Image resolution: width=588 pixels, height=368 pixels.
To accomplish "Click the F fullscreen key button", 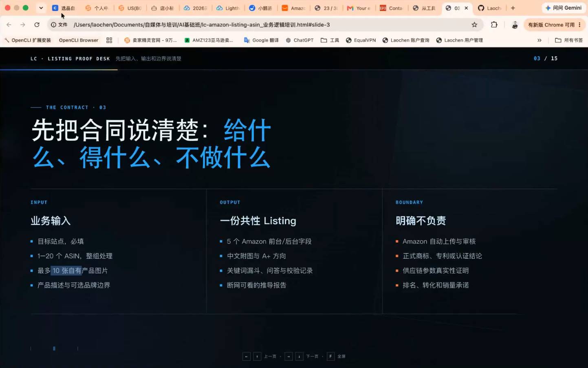I will (x=330, y=357).
